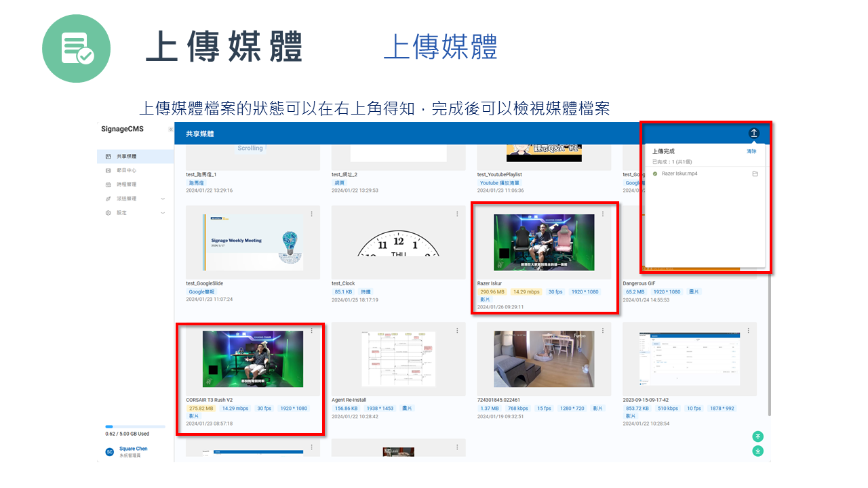
Task: Click the 時程管理 calendar icon
Action: tap(107, 185)
